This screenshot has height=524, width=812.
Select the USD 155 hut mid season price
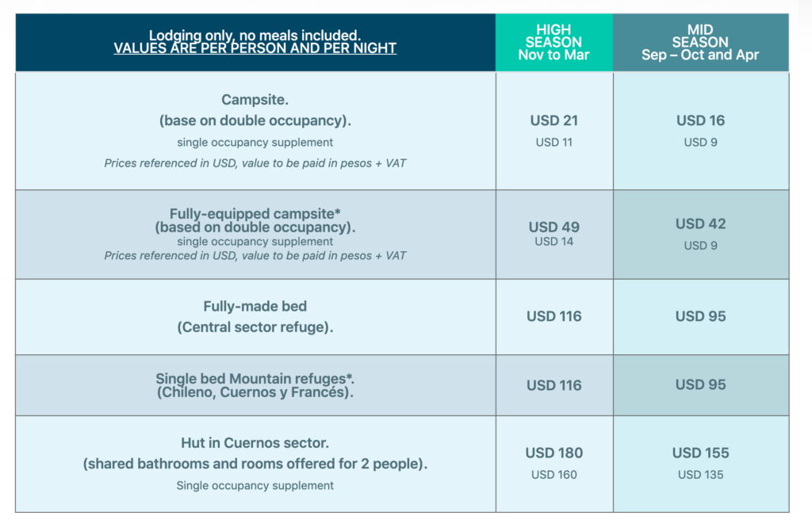pyautogui.click(x=700, y=453)
